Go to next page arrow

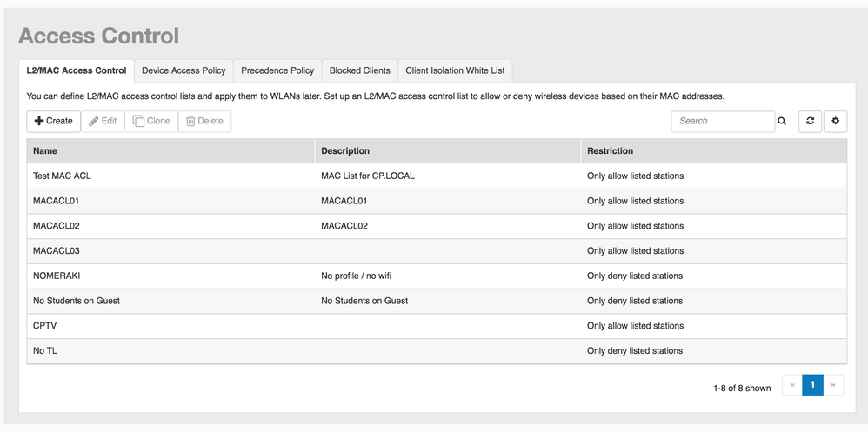pyautogui.click(x=833, y=385)
